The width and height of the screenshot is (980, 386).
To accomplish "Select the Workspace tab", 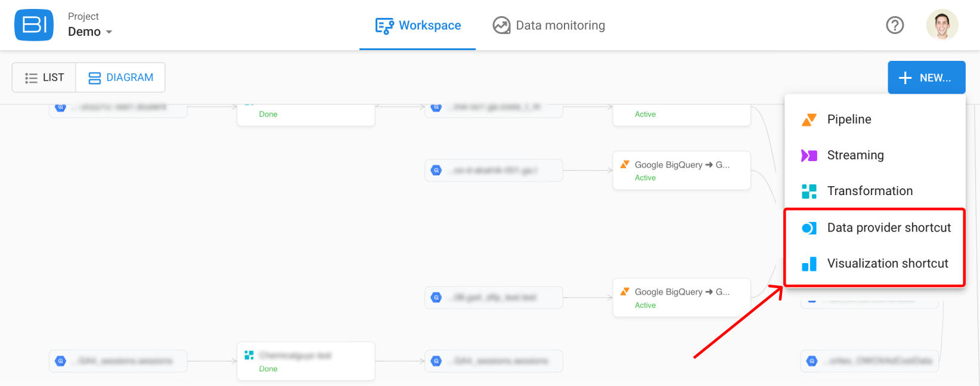I will click(418, 26).
